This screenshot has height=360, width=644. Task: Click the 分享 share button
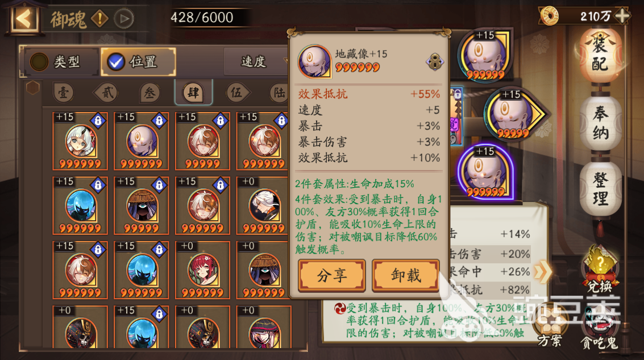pos(332,275)
